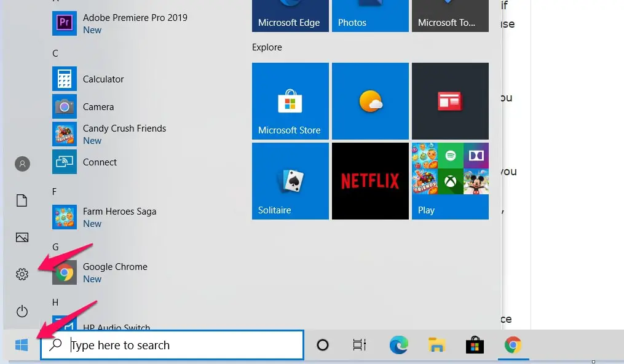The width and height of the screenshot is (624, 364).
Task: Click the Explore group heading
Action: (x=267, y=47)
